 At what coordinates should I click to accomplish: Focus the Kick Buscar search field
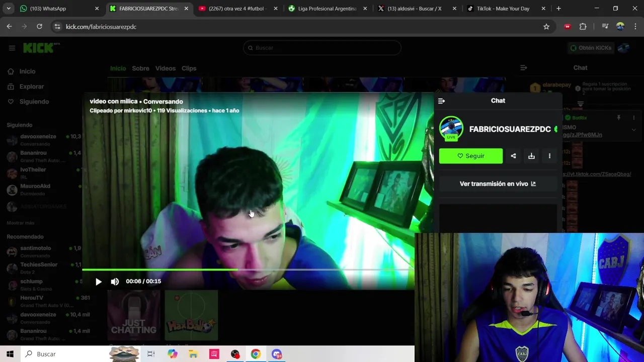pyautogui.click(x=322, y=48)
